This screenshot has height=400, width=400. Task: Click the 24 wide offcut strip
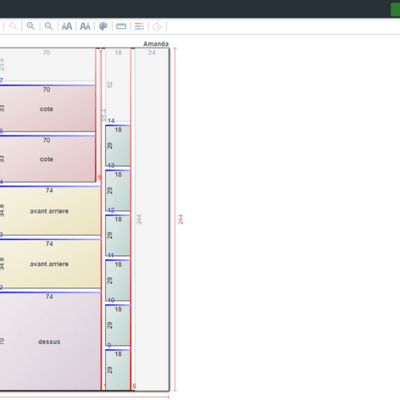(152, 219)
